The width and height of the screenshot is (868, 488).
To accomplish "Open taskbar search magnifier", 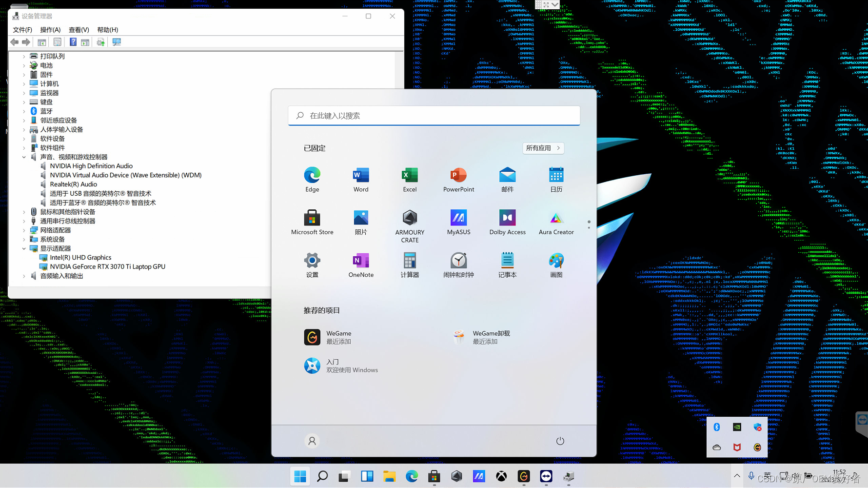I will pos(322,476).
